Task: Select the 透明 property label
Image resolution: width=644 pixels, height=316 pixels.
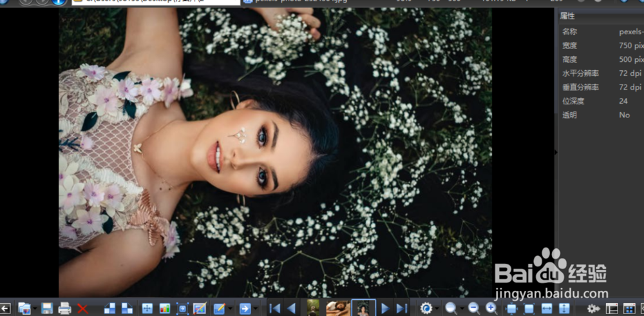Action: click(x=569, y=115)
